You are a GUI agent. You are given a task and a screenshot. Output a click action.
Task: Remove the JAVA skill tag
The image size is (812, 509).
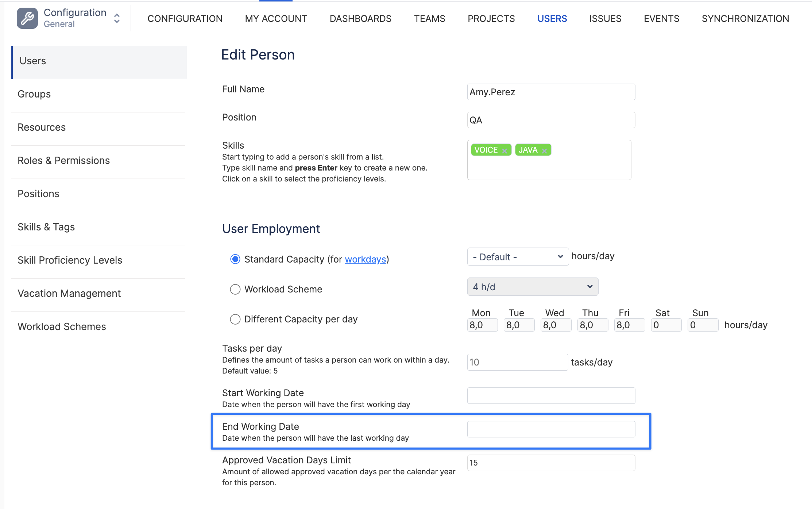coord(544,151)
